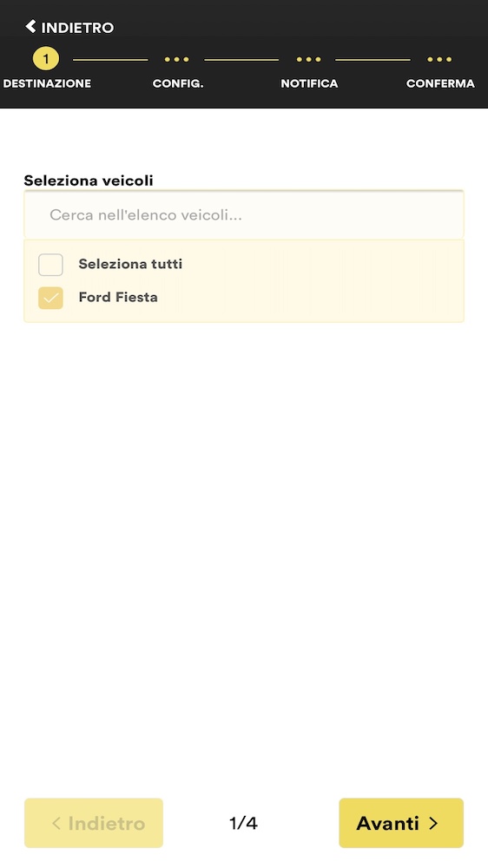
Task: Click the left chevron in bottom Indietro button
Action: click(56, 824)
